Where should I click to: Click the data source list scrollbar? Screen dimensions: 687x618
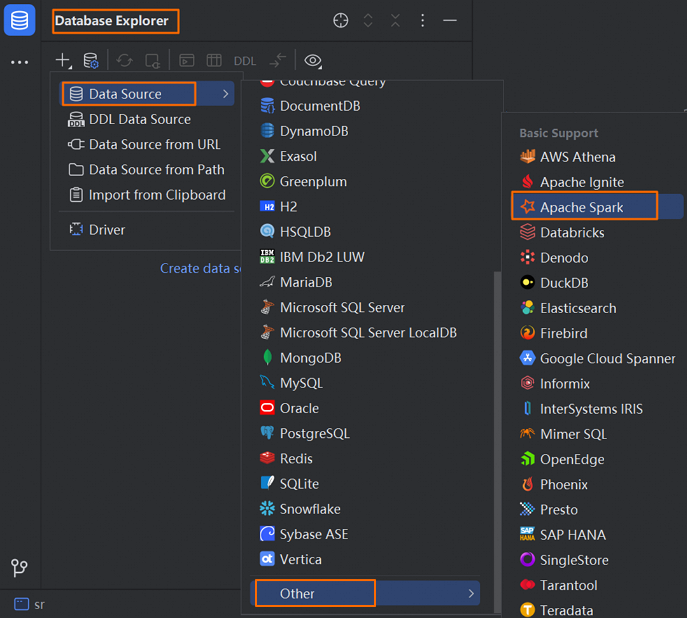click(497, 441)
